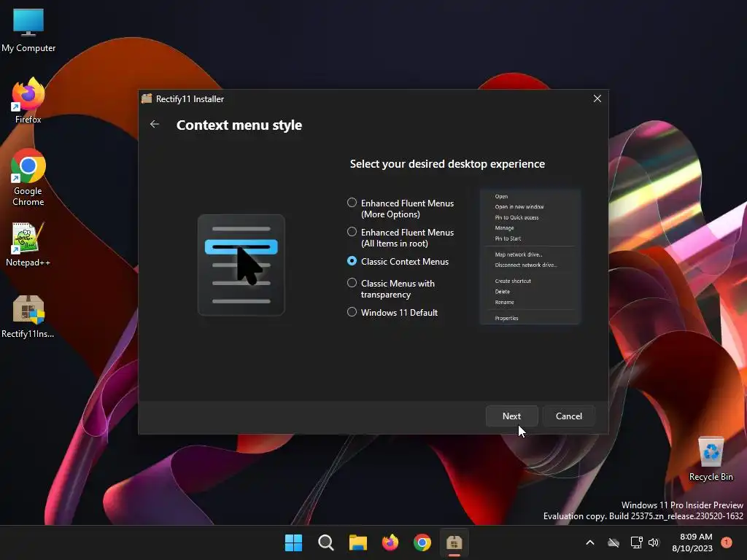
Task: Open the Windows Start menu
Action: 293,542
